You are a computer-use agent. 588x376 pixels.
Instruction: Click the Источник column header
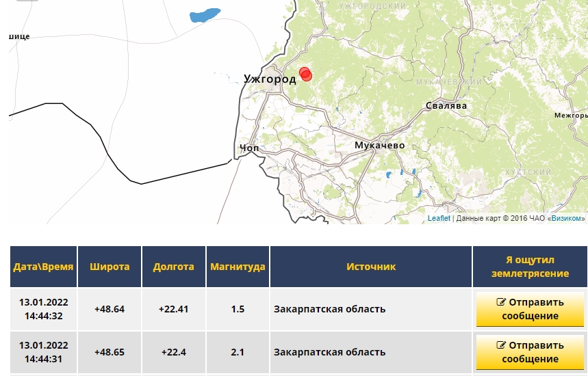pyautogui.click(x=370, y=267)
